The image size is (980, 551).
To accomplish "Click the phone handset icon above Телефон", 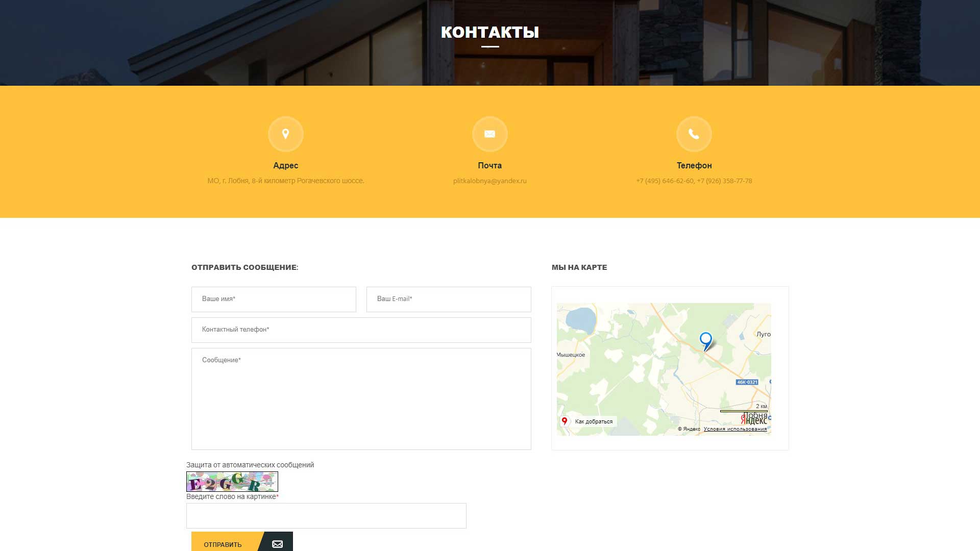I will [x=694, y=134].
